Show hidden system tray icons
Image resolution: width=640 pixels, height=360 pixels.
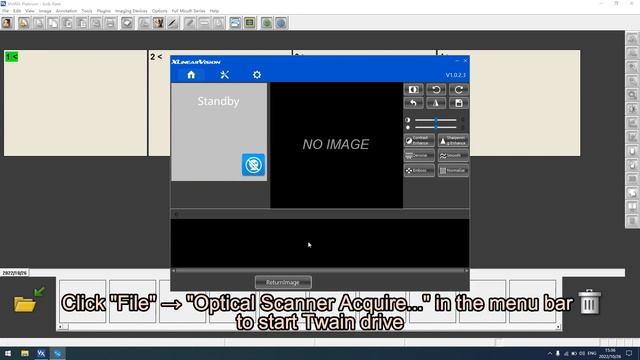[549, 353]
